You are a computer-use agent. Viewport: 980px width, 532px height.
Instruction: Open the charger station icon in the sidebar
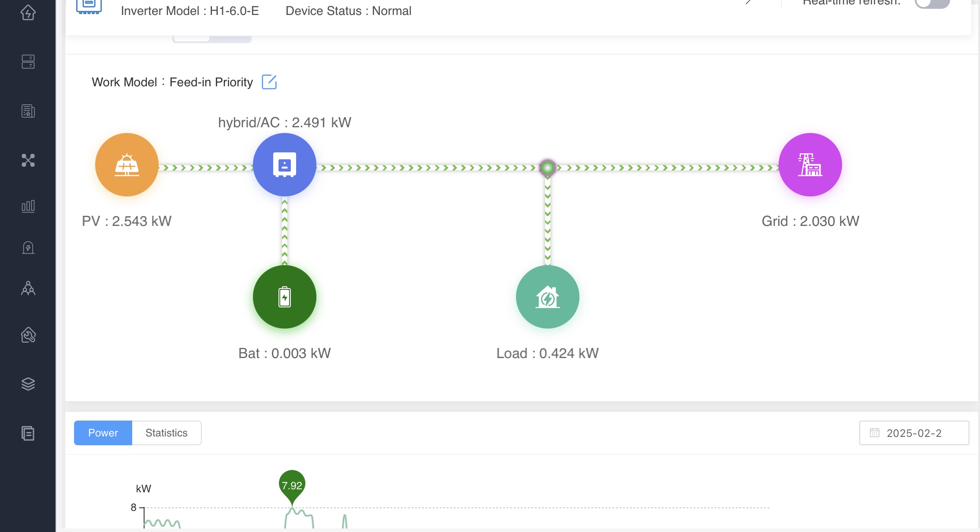point(28,248)
